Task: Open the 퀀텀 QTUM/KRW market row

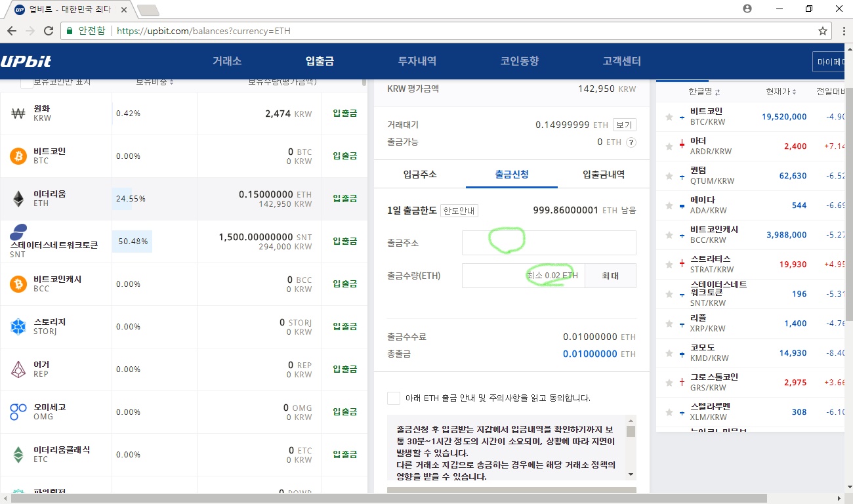Action: [751, 176]
